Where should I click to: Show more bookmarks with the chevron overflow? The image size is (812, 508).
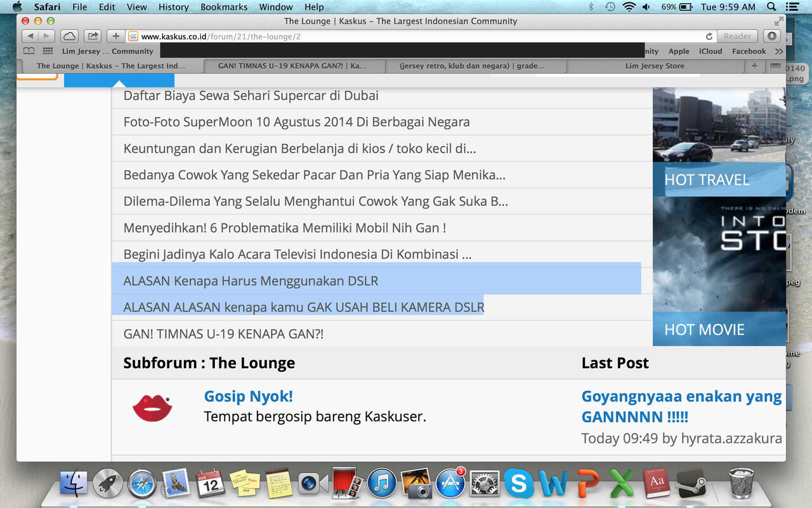[x=779, y=51]
